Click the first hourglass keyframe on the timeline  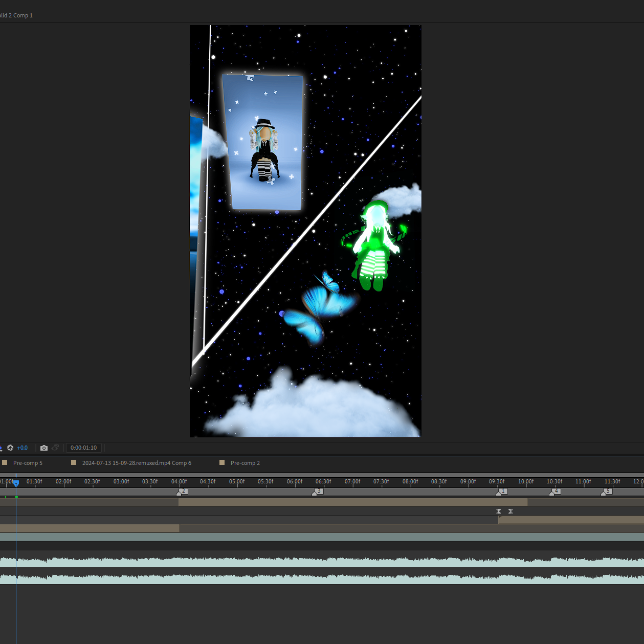[499, 511]
